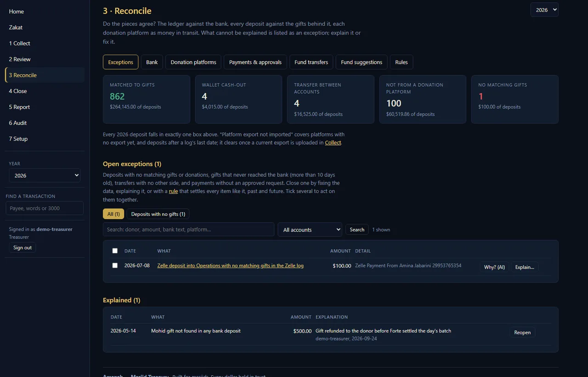This screenshot has height=377, width=588.
Task: Open step 6 Audit in sidebar
Action: pyautogui.click(x=45, y=123)
